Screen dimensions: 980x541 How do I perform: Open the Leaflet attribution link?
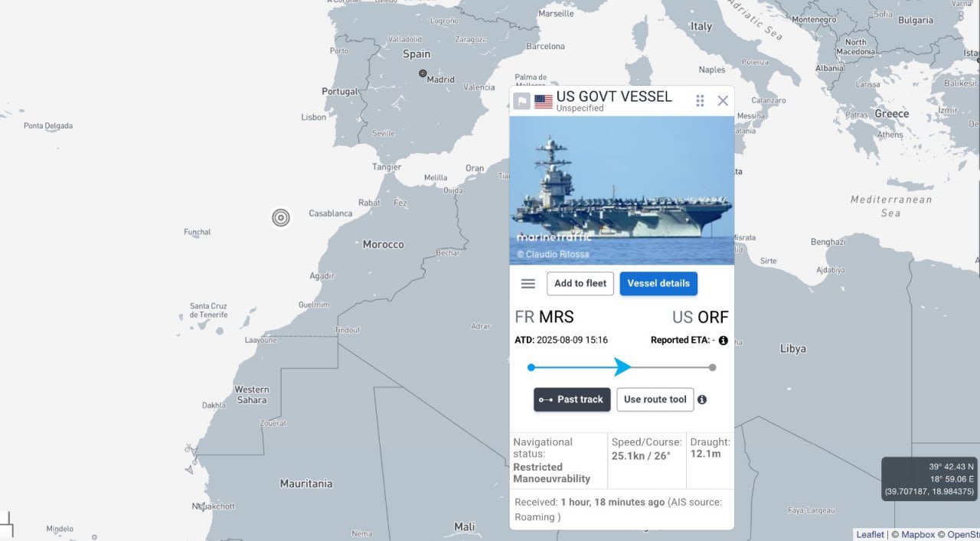click(870, 535)
